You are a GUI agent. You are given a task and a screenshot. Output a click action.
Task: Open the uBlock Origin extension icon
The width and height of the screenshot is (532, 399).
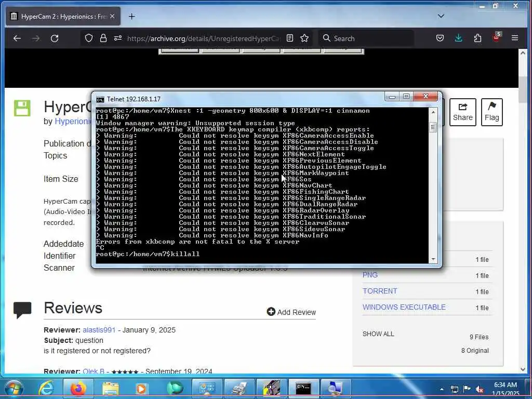click(496, 37)
